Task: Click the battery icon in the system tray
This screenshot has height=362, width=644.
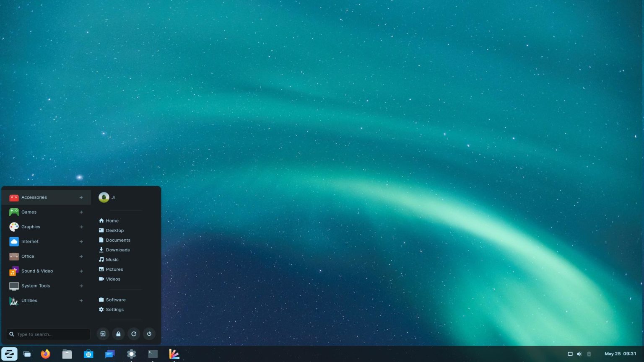Action: tap(589, 354)
